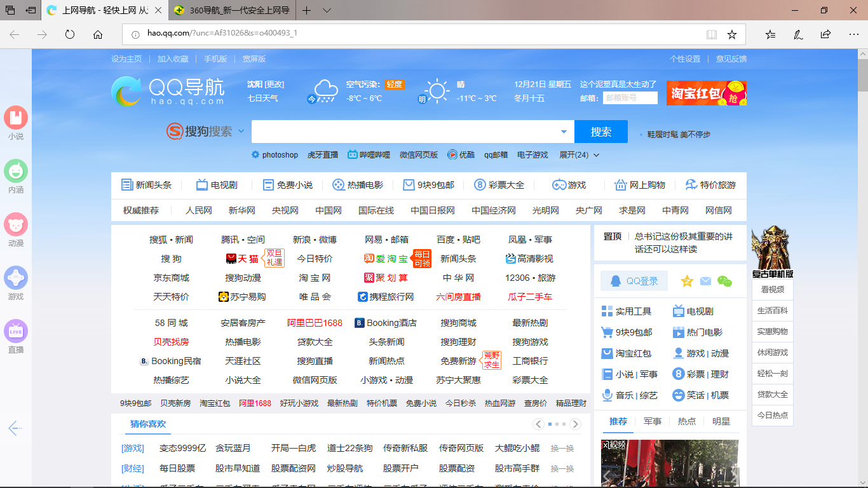
Task: Click the Share page icon
Action: pyautogui.click(x=825, y=34)
